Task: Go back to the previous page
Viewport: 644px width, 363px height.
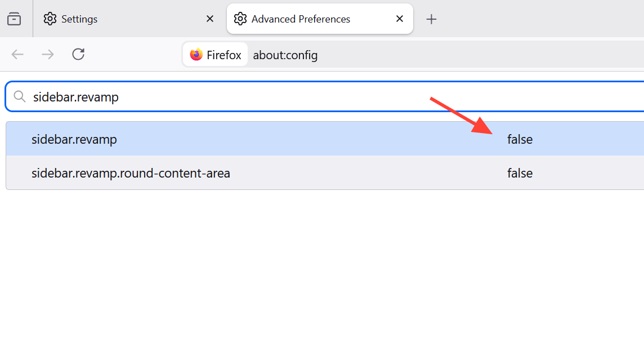Action: tap(18, 55)
